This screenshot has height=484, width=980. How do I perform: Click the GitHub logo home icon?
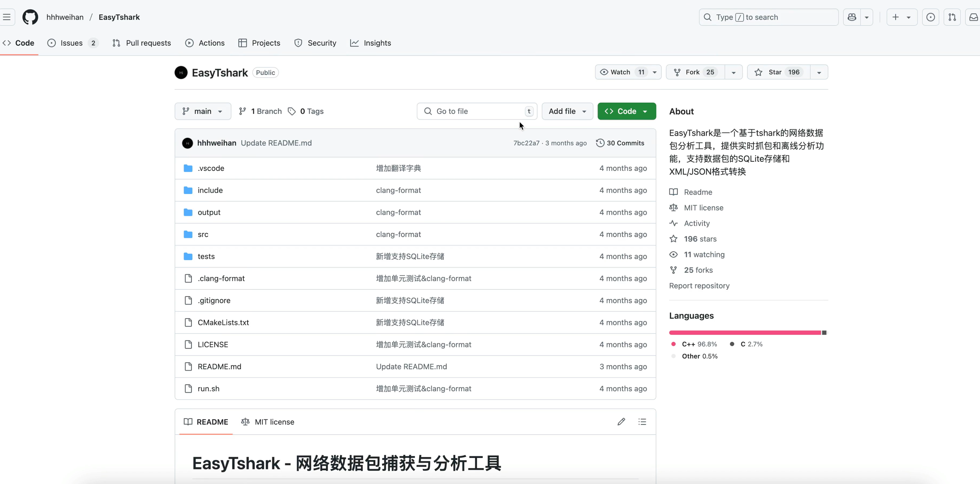pyautogui.click(x=30, y=17)
